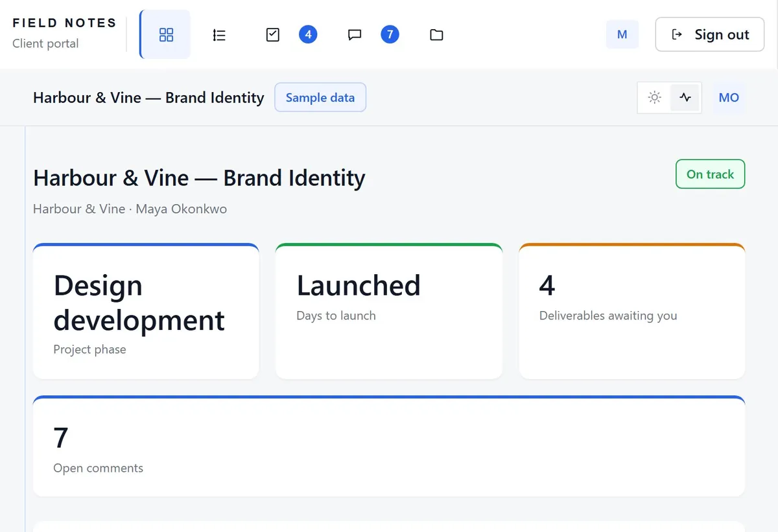The width and height of the screenshot is (778, 532).
Task: Click the MO avatar badge
Action: click(729, 98)
